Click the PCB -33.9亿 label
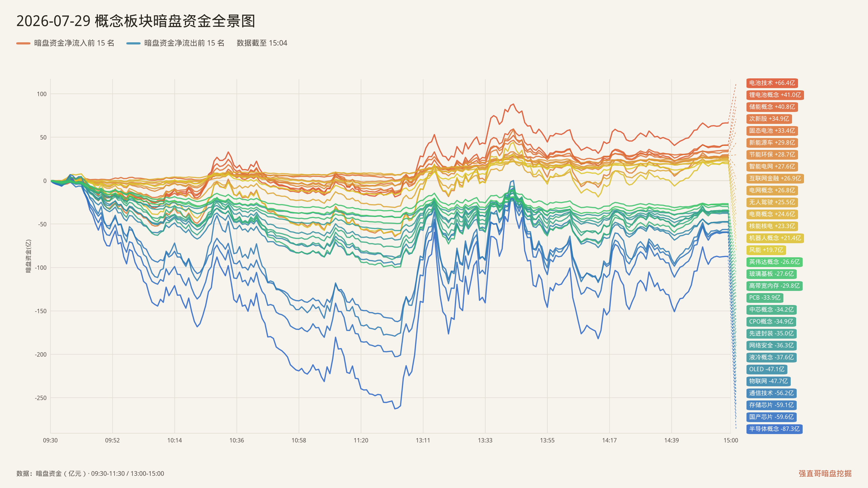 pyautogui.click(x=765, y=298)
